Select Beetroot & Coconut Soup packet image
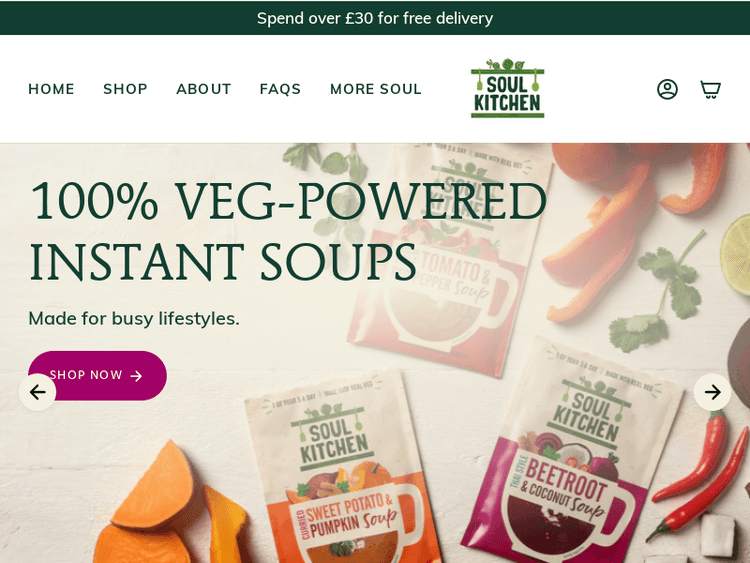Screen dimensions: 750x563 pos(569,454)
